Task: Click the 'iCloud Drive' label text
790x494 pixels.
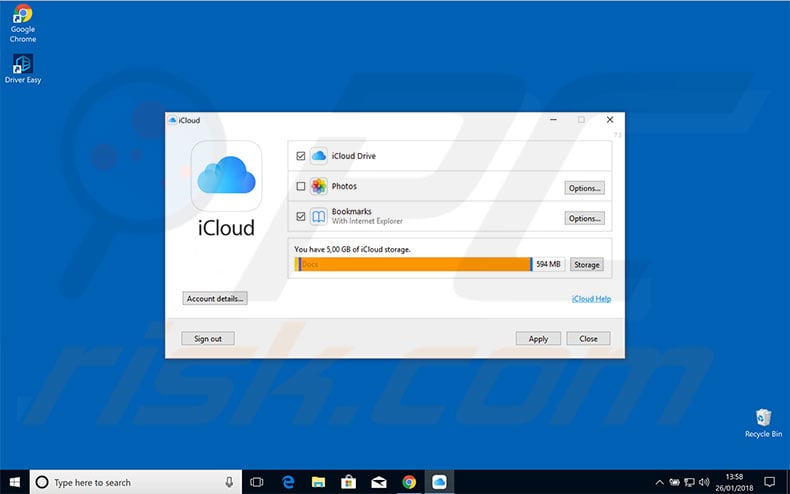Action: click(354, 156)
